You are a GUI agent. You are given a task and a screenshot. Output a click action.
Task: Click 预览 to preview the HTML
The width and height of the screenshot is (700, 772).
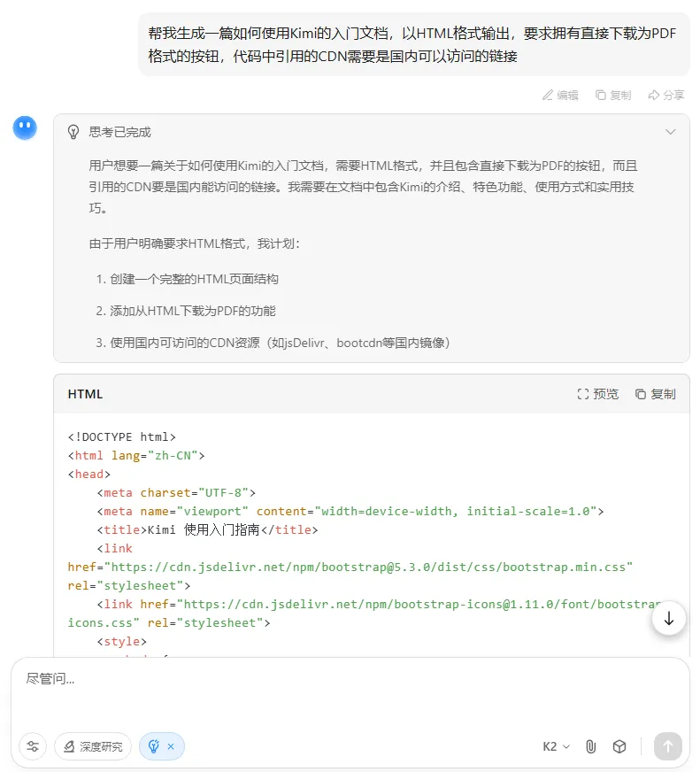(597, 394)
